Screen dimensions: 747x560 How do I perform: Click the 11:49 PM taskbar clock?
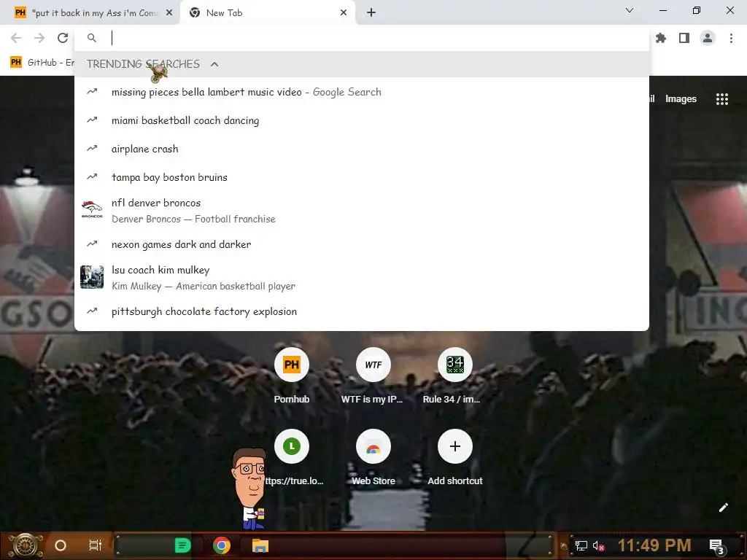[654, 545]
